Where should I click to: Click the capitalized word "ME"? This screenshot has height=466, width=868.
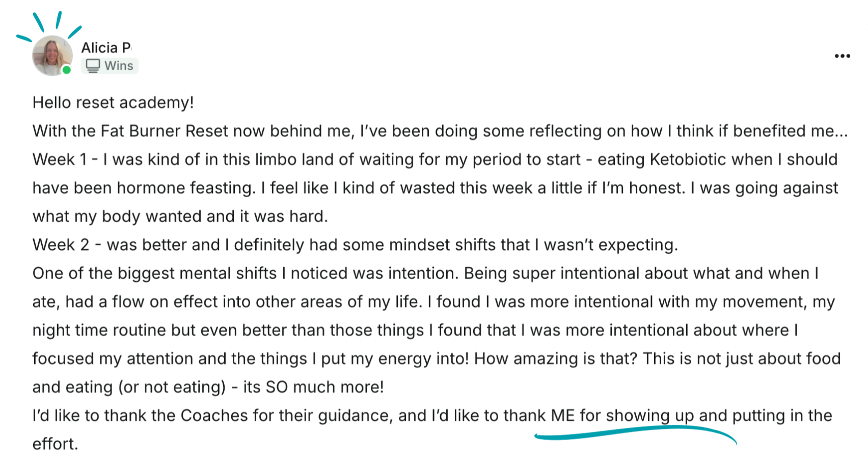563,416
